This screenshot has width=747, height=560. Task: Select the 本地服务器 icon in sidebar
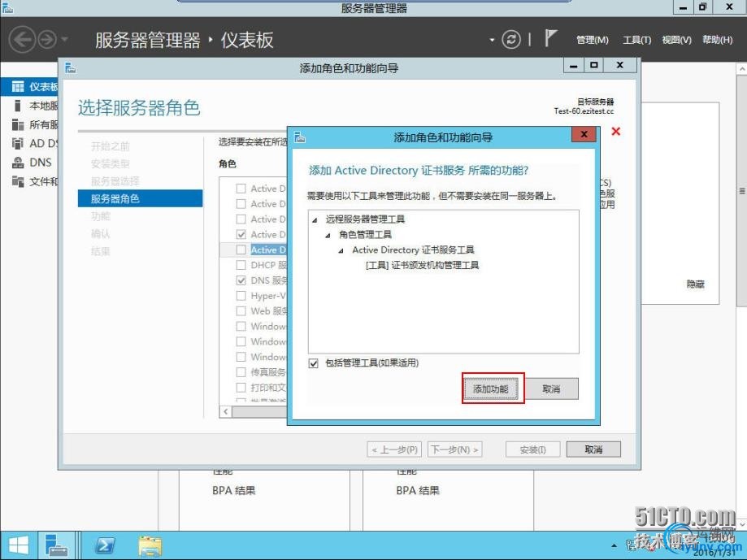pyautogui.click(x=18, y=105)
